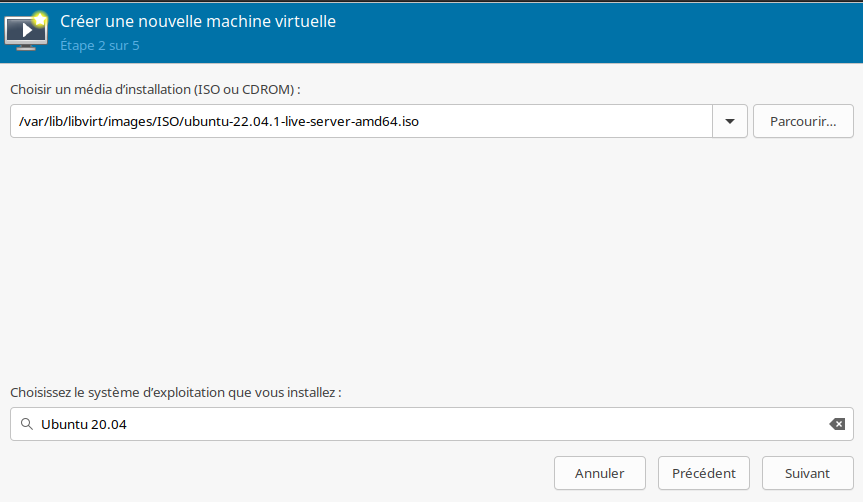863x502 pixels.
Task: Click the Annuler button
Action: 599,473
